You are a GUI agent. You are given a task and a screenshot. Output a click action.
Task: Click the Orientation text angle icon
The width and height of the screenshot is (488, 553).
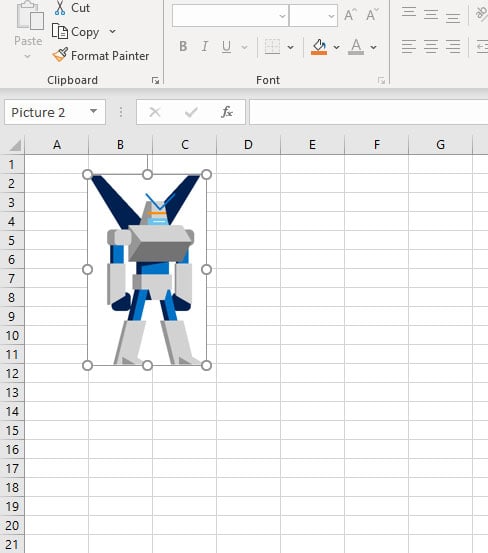click(x=481, y=14)
